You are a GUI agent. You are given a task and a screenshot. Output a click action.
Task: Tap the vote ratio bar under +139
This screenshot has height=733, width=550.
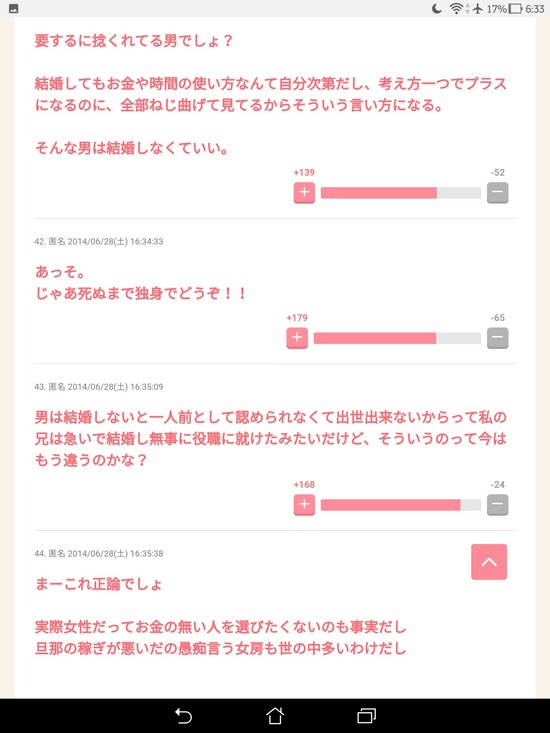(x=401, y=193)
